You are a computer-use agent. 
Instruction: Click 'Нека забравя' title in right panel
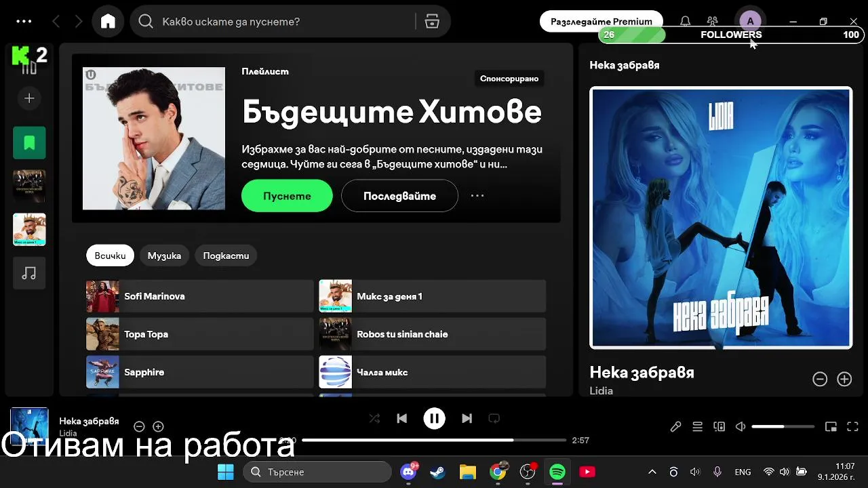[642, 372]
